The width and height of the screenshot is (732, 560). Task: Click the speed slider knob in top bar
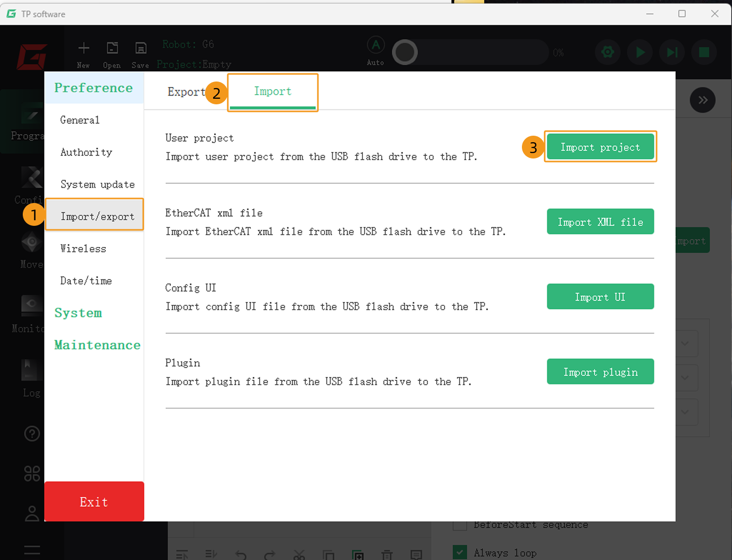405,52
